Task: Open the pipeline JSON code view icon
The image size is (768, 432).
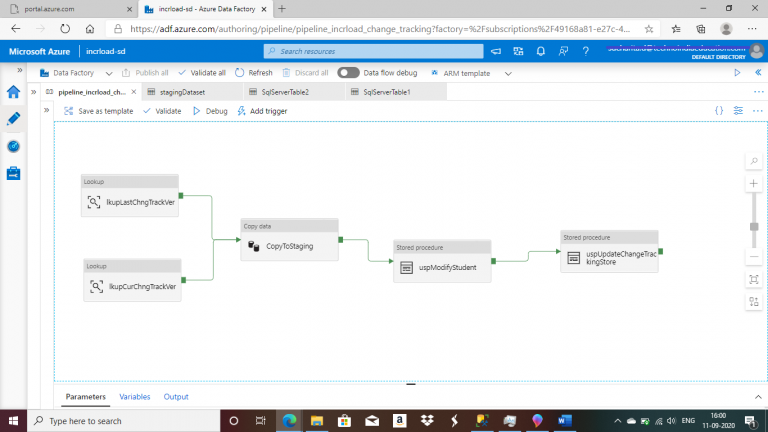Action: tap(719, 111)
